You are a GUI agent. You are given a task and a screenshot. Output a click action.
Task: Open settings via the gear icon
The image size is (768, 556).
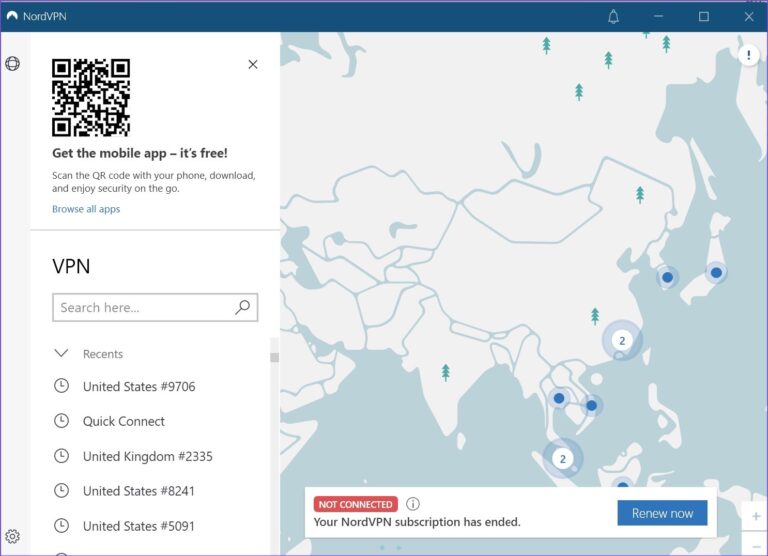pyautogui.click(x=13, y=537)
